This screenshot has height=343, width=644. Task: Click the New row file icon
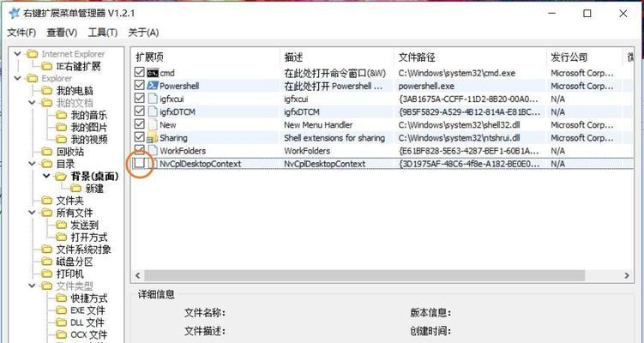(153, 124)
